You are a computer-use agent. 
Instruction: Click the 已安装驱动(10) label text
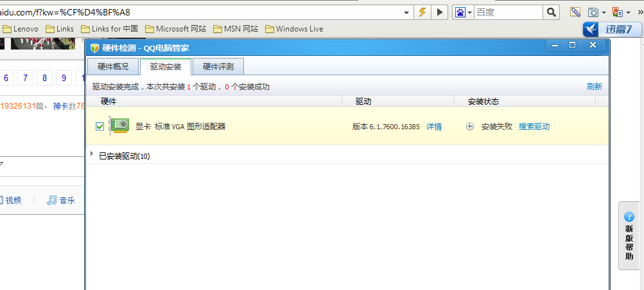click(x=125, y=156)
